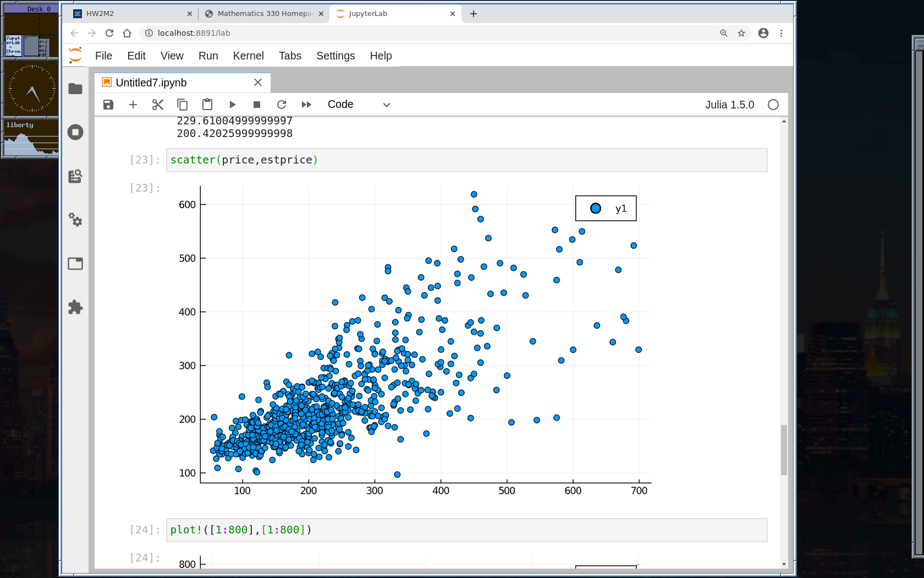Image resolution: width=924 pixels, height=578 pixels.
Task: Copy the selected cell in the toolbar
Action: 183,105
